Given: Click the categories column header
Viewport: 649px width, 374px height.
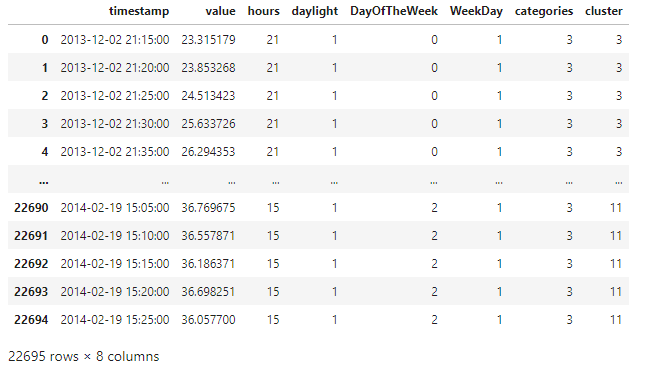Looking at the screenshot, I should pyautogui.click(x=544, y=11).
